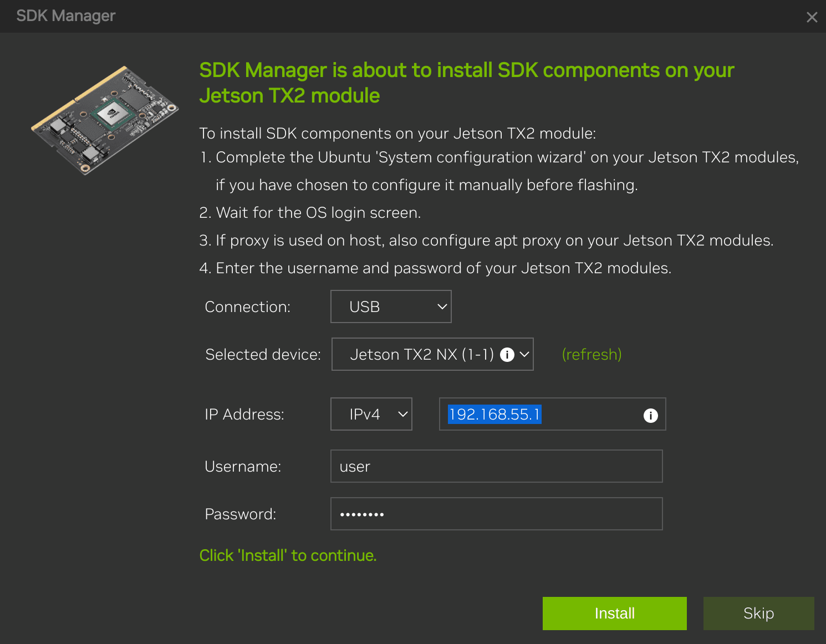The width and height of the screenshot is (826, 644).
Task: Click the 'IP Address:' label
Action: coord(244,414)
